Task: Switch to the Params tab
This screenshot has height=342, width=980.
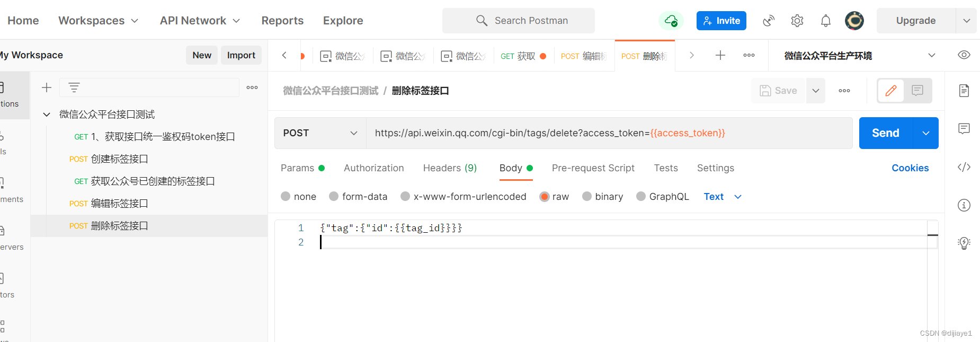Action: click(x=302, y=168)
